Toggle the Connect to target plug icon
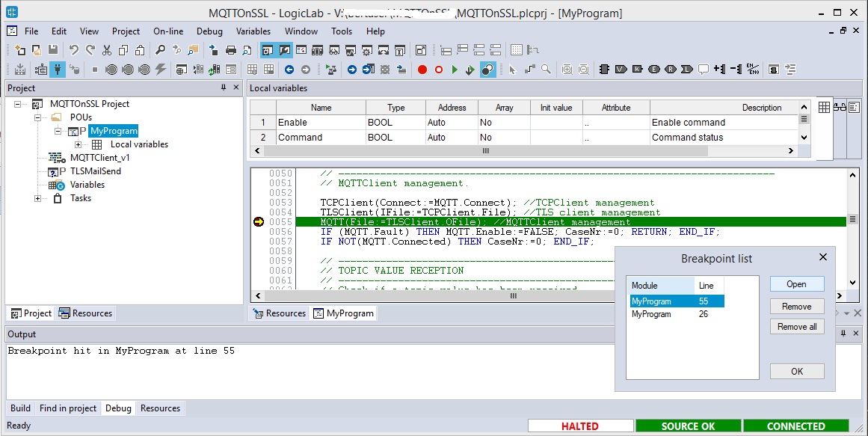Viewport: 868px width, 436px height. (58, 70)
